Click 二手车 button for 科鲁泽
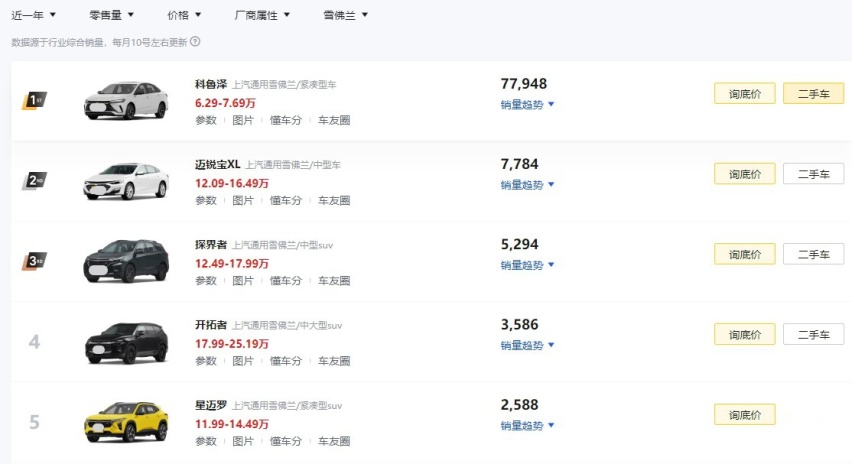This screenshot has height=464, width=852. pos(813,93)
